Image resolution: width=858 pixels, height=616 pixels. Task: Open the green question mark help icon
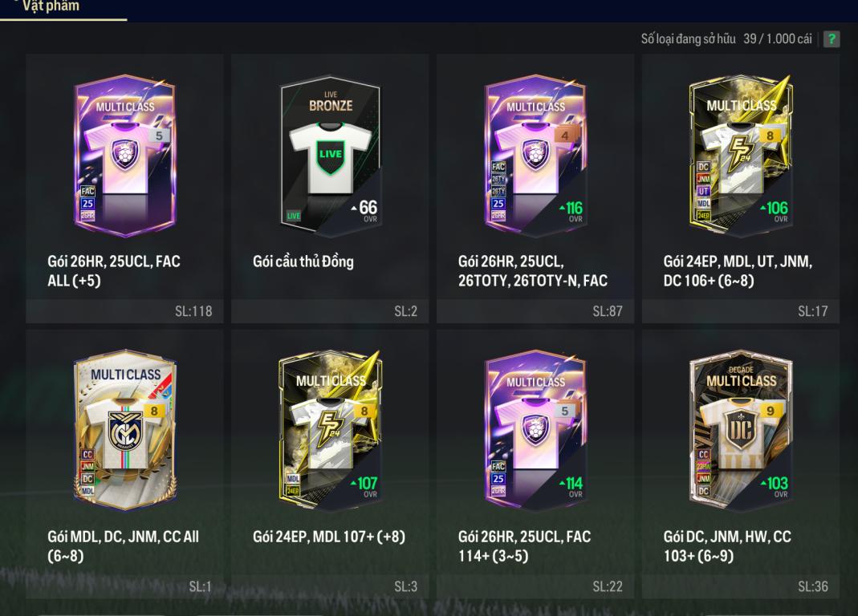(832, 38)
